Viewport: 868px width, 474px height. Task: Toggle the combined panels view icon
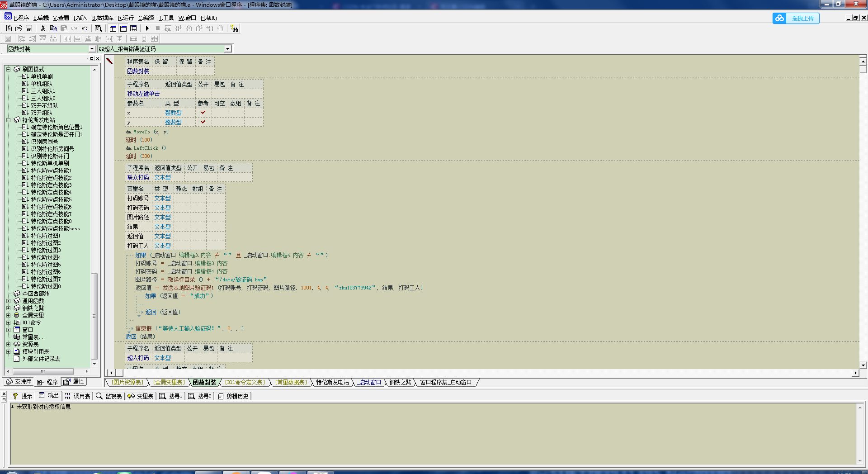click(x=133, y=28)
